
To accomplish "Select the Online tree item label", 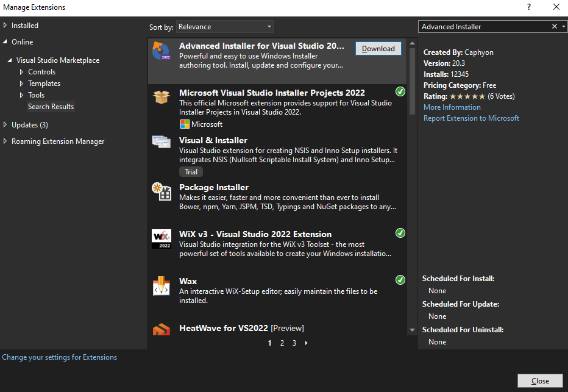I will (22, 41).
